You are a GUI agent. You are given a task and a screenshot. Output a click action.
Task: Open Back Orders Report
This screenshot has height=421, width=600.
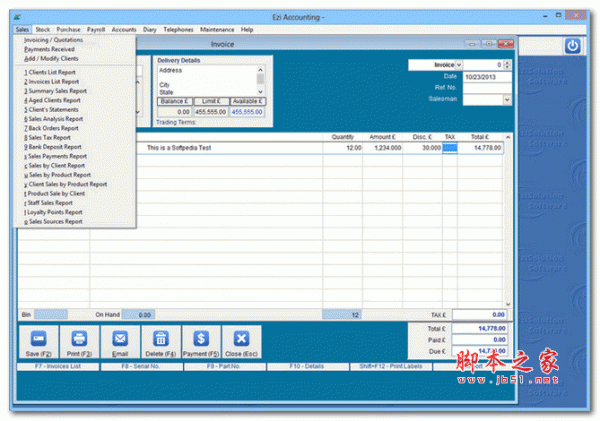tap(51, 128)
